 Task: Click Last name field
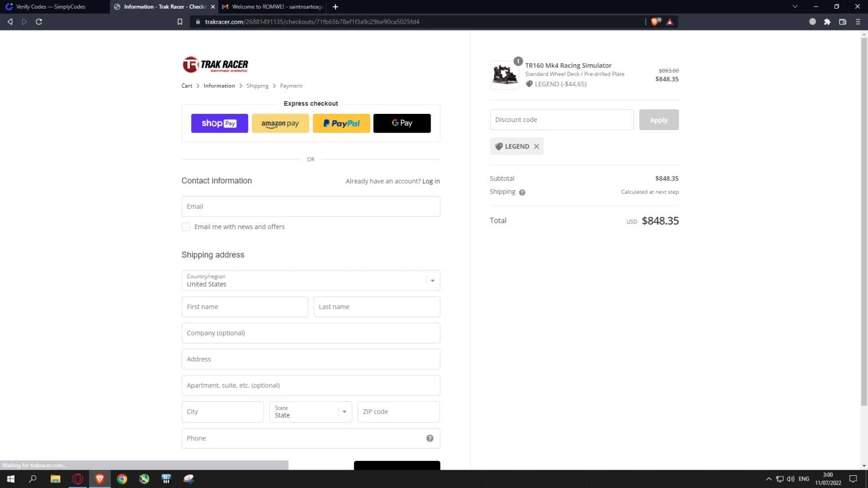(377, 307)
